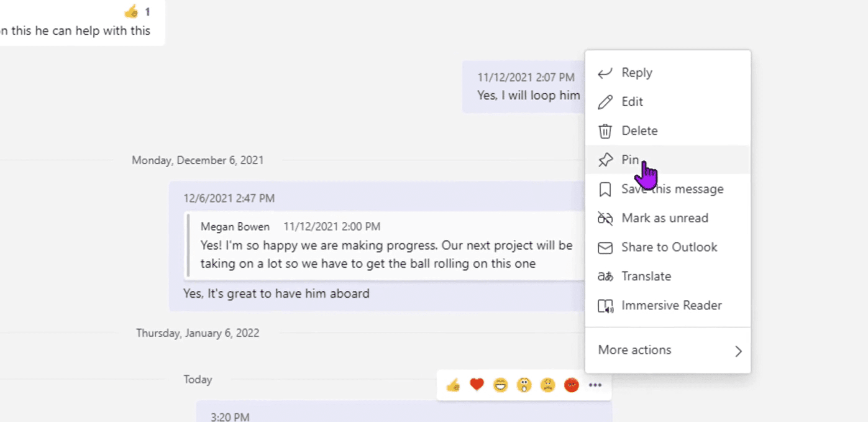The image size is (868, 422).
Task: Choose Save this message
Action: click(667, 189)
